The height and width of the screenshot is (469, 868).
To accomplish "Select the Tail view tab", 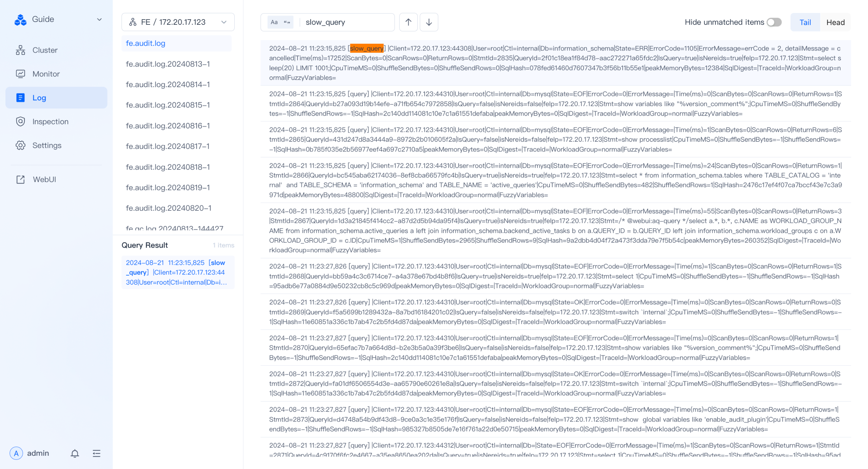I will click(805, 22).
